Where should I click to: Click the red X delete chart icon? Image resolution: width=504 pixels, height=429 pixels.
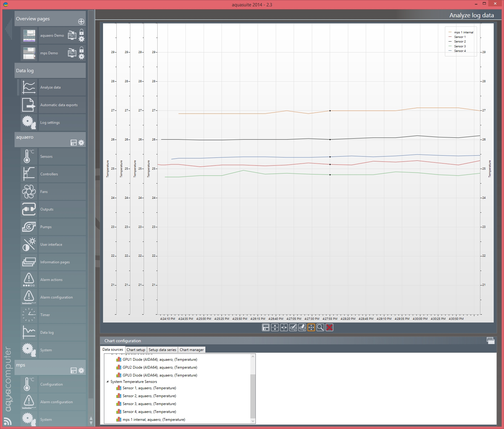(x=329, y=327)
